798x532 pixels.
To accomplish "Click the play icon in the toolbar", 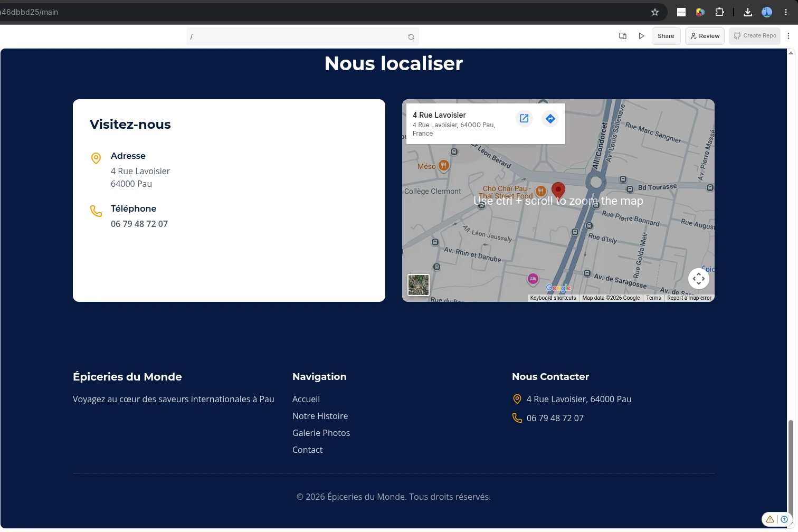I will [641, 36].
